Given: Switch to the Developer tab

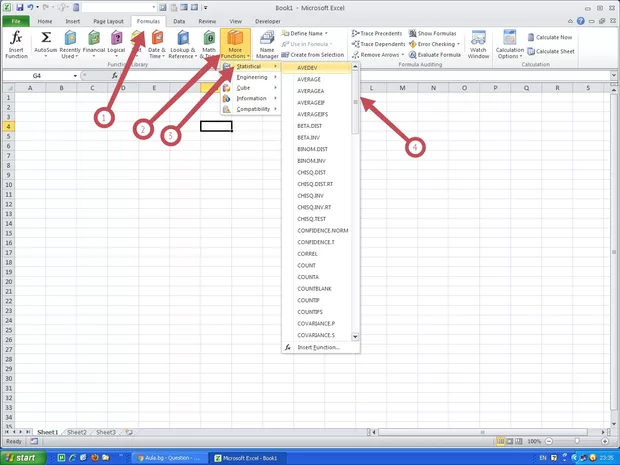Looking at the screenshot, I should coord(268,21).
